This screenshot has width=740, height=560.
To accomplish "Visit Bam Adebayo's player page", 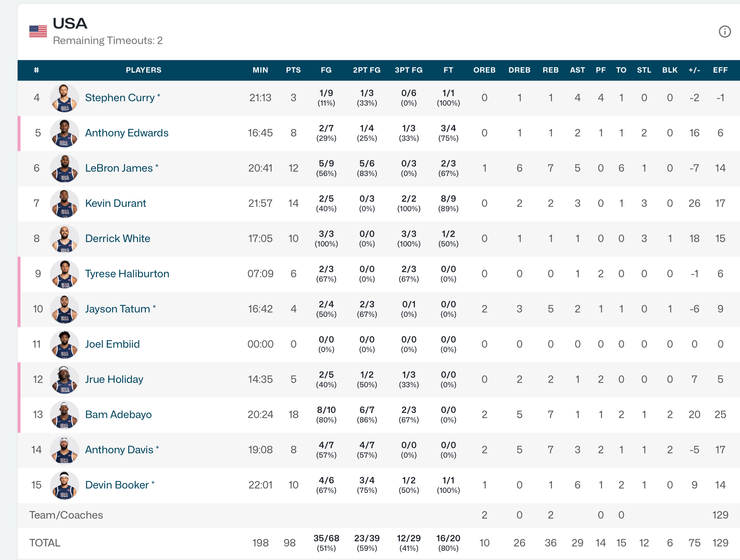I will click(x=118, y=414).
